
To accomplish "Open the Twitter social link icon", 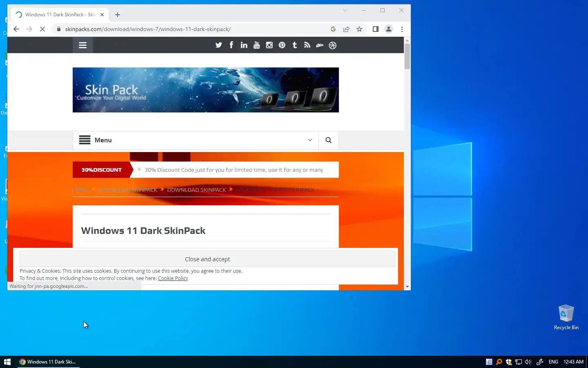I will coord(218,45).
